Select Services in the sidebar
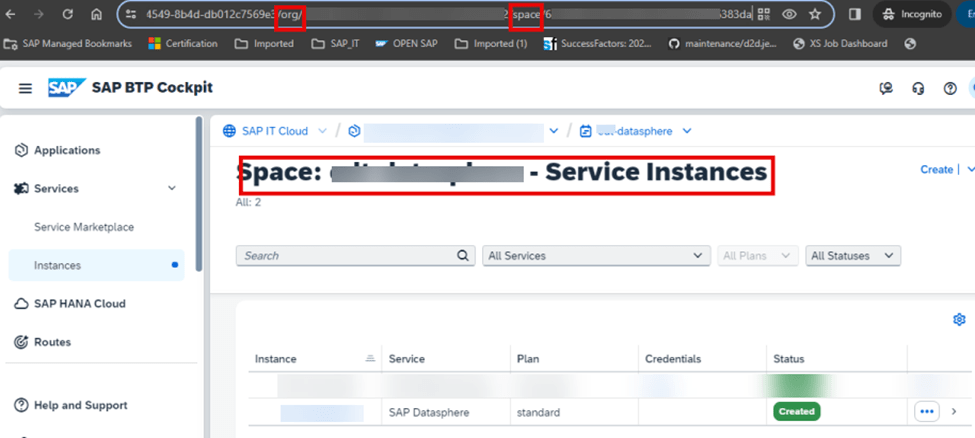 [55, 189]
